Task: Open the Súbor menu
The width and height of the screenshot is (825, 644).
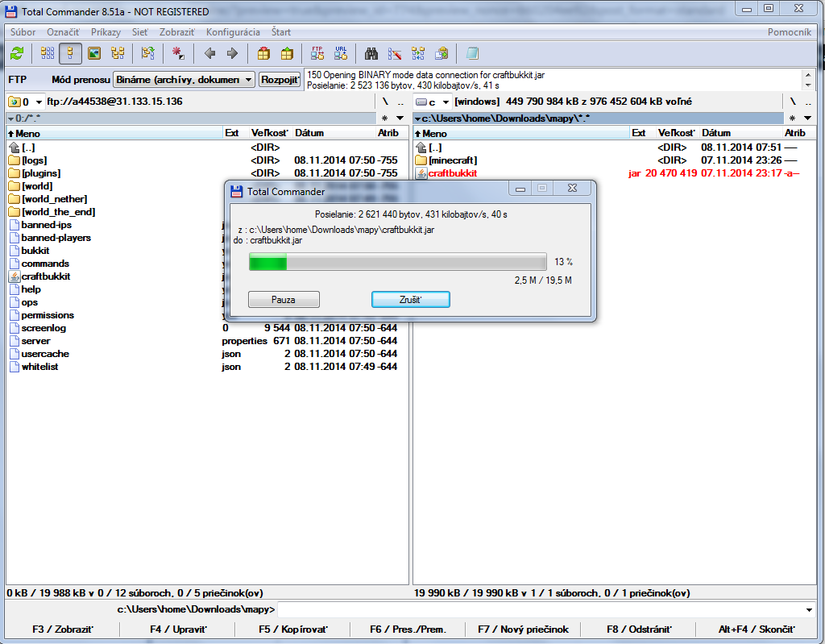Action: click(23, 32)
